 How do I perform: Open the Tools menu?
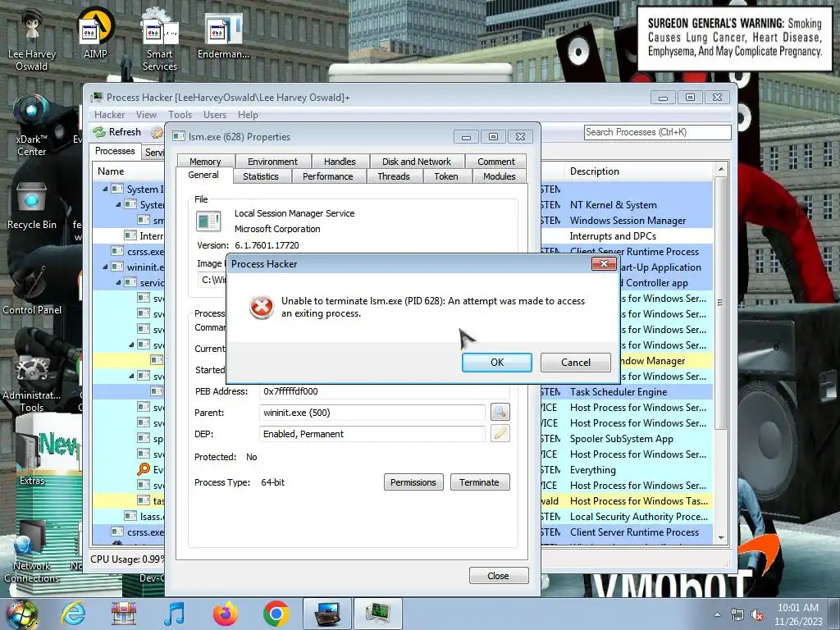pos(180,115)
